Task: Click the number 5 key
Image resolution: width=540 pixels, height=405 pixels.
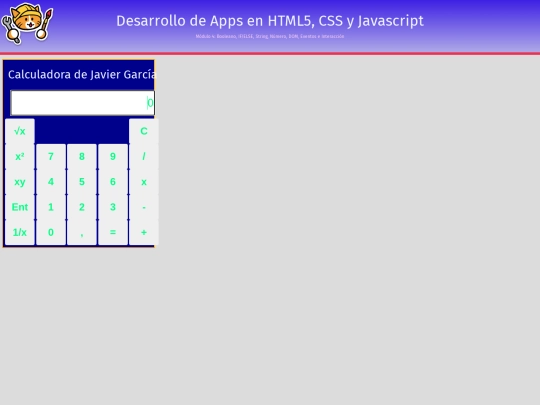Action: [x=82, y=182]
